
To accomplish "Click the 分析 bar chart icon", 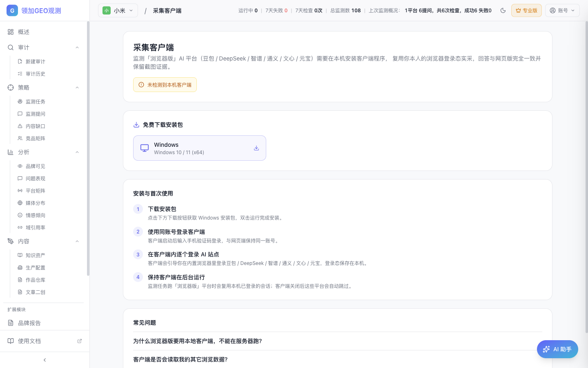I will click(x=11, y=152).
